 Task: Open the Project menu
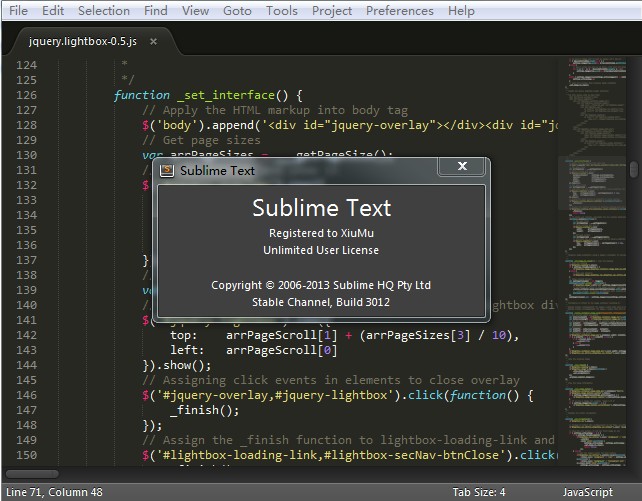tap(332, 11)
